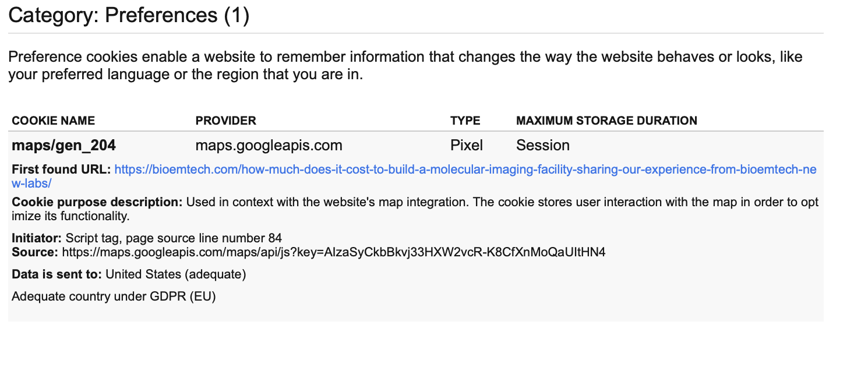Click the COOKIE NAME column header
Viewport: 868px width, 367px height.
53,121
